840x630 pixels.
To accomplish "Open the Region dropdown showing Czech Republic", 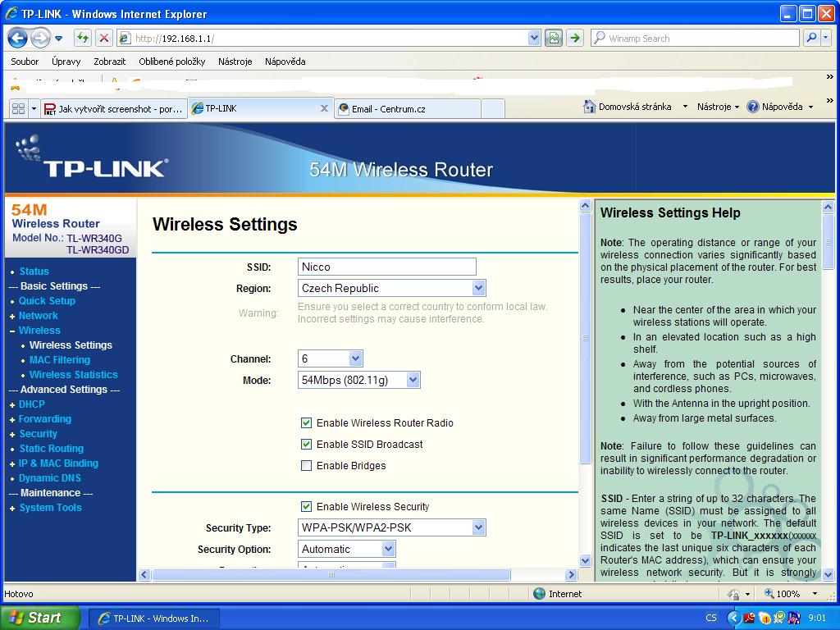I will tap(391, 288).
